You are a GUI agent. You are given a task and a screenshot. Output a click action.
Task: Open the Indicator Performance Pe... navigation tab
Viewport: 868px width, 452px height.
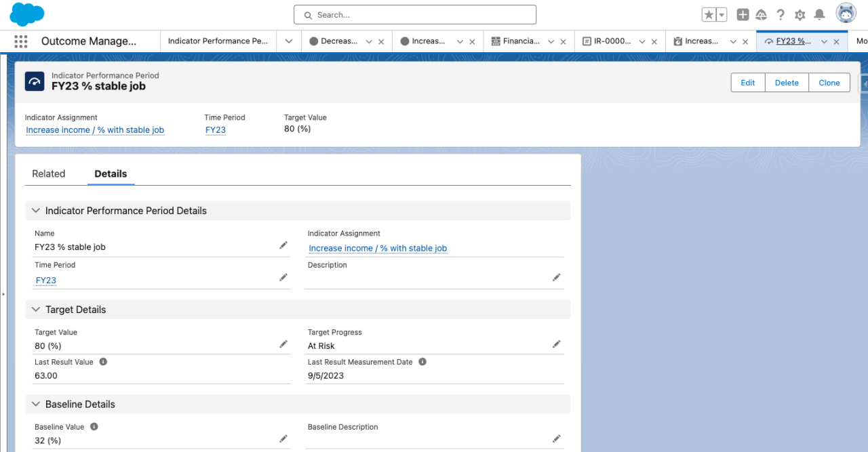pyautogui.click(x=218, y=41)
